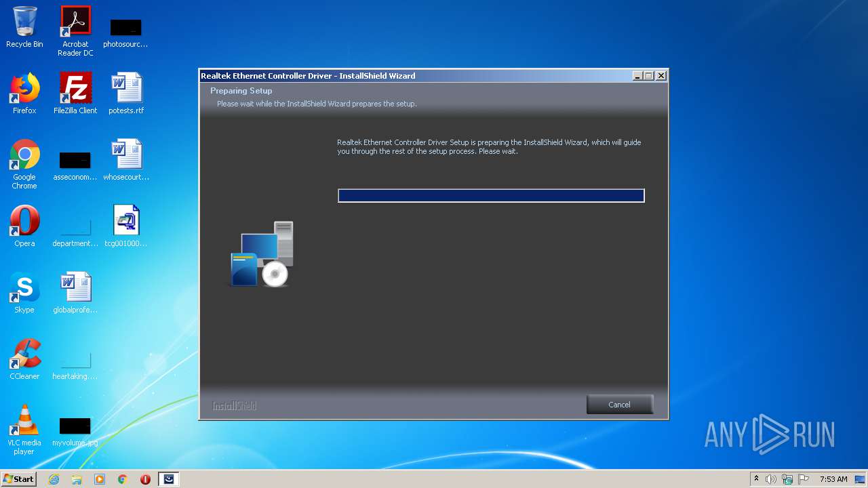Screen dimensions: 868x488
Task: Launch Google Chrome desktop shortcut
Action: [24, 164]
